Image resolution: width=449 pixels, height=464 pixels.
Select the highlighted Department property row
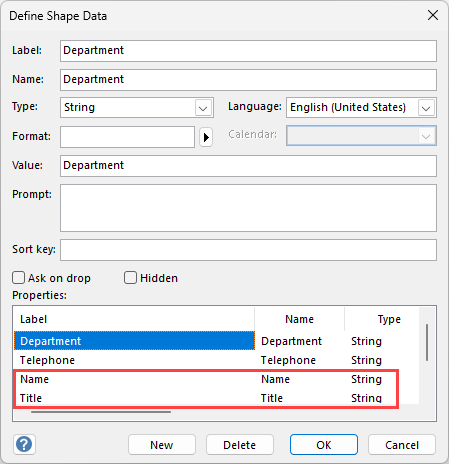tap(216, 341)
